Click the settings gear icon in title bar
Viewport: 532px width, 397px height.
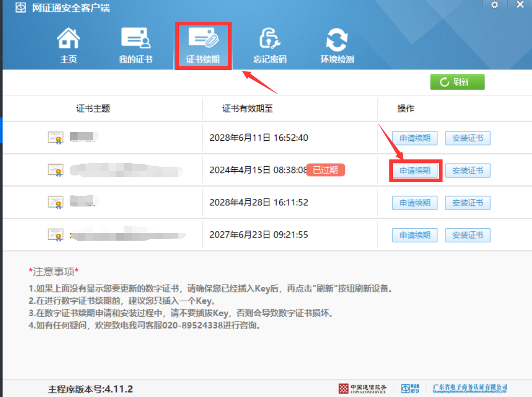click(495, 5)
